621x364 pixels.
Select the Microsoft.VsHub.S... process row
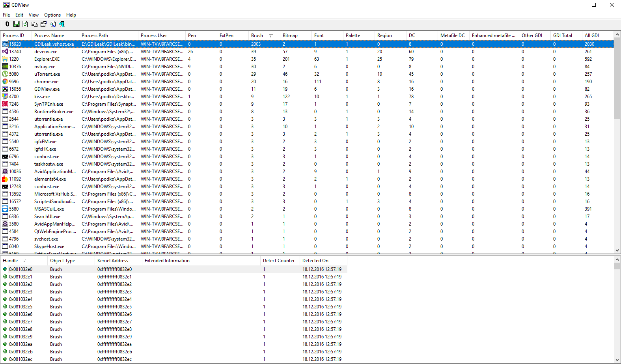pos(307,194)
